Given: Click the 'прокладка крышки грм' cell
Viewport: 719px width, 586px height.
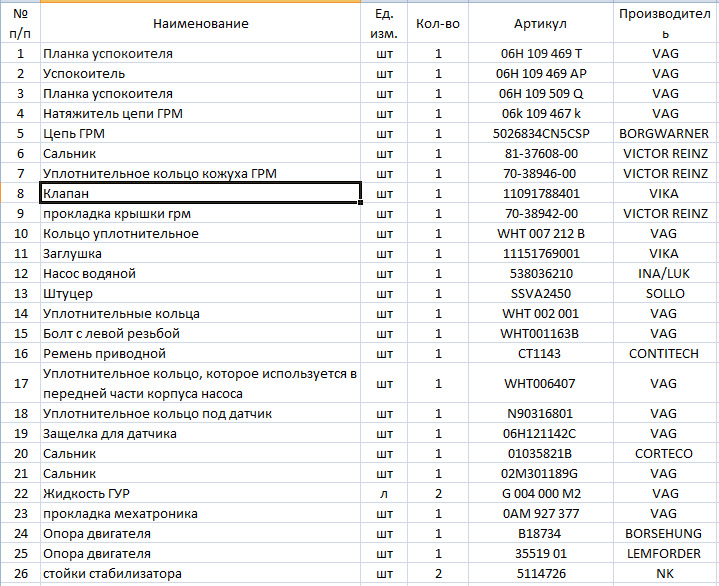Looking at the screenshot, I should coord(201,214).
